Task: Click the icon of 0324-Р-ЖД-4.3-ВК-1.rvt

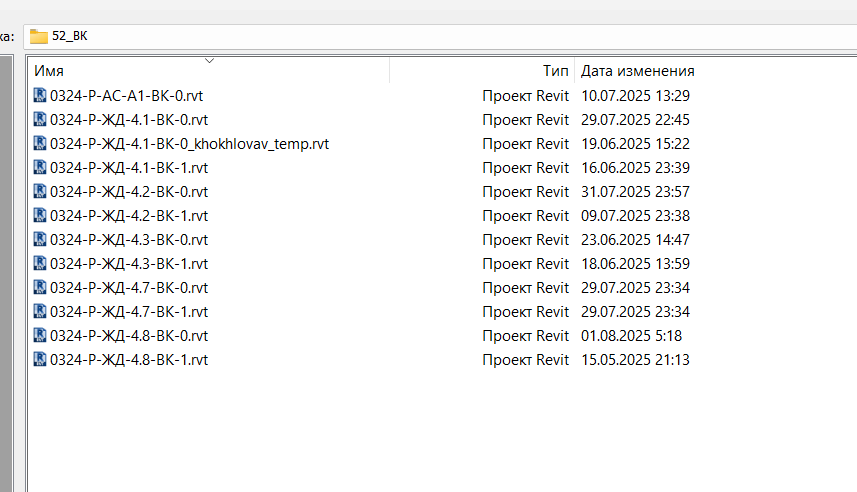Action: pos(40,263)
